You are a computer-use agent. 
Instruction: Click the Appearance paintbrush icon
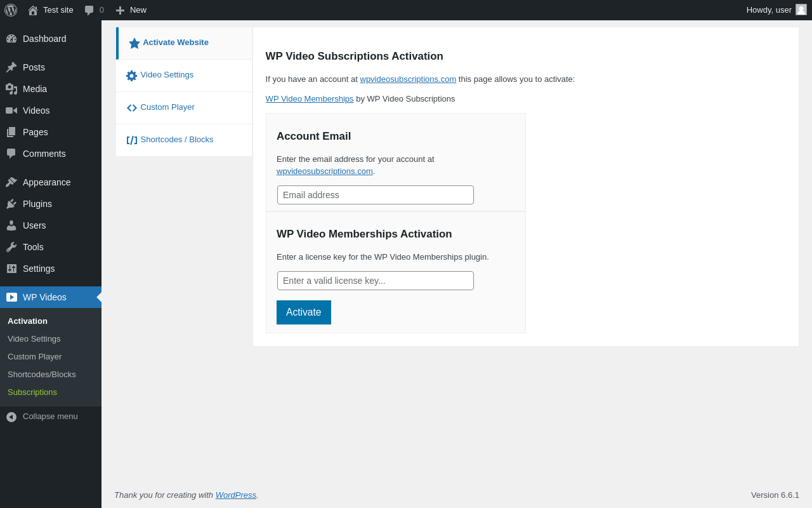(11, 182)
